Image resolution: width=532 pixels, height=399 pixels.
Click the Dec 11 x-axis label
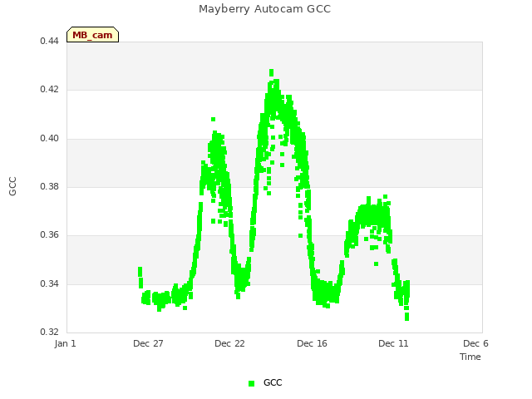pyautogui.click(x=393, y=343)
